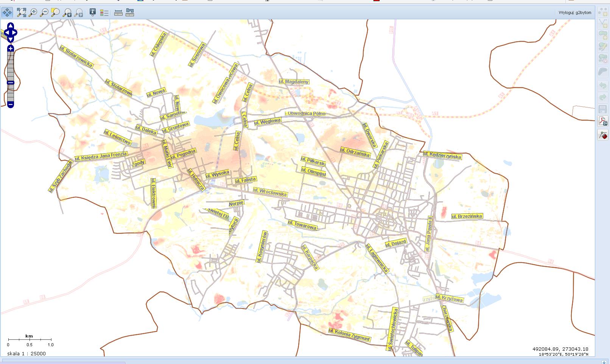Click the minus below zoom slider

tap(11, 104)
